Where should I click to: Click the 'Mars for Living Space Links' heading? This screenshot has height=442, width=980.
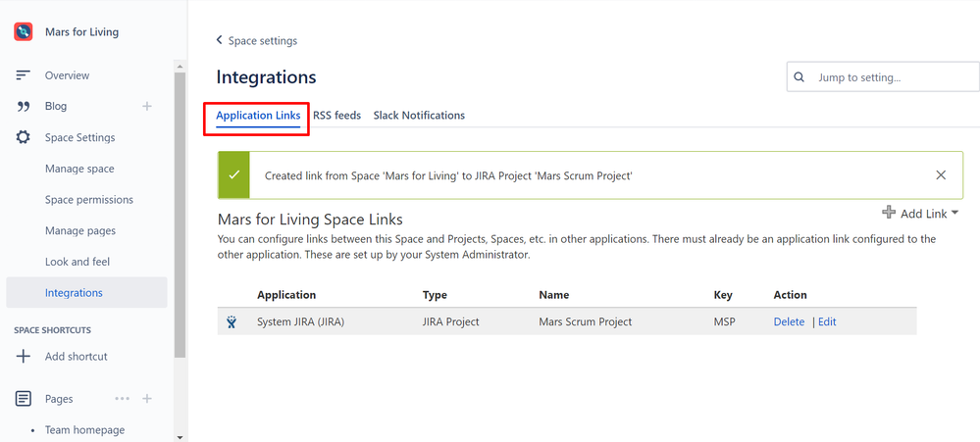[310, 220]
